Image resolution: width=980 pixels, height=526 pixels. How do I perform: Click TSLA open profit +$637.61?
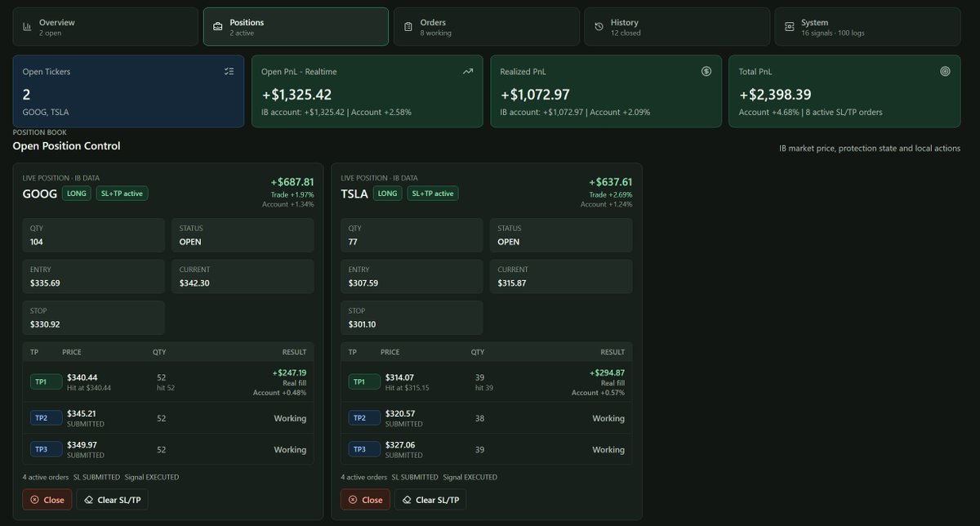[x=610, y=182]
